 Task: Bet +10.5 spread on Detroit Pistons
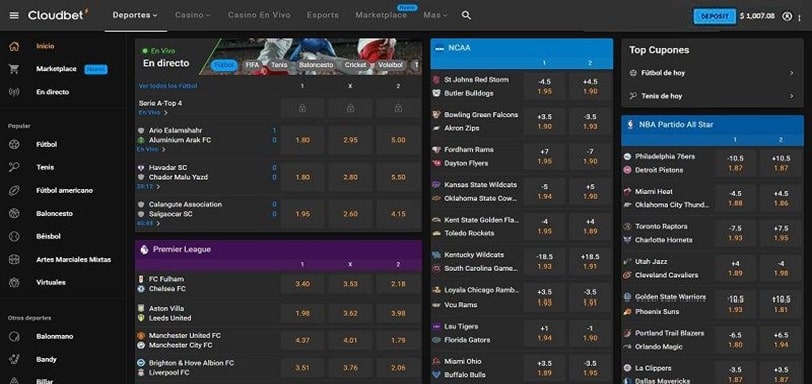click(x=780, y=163)
